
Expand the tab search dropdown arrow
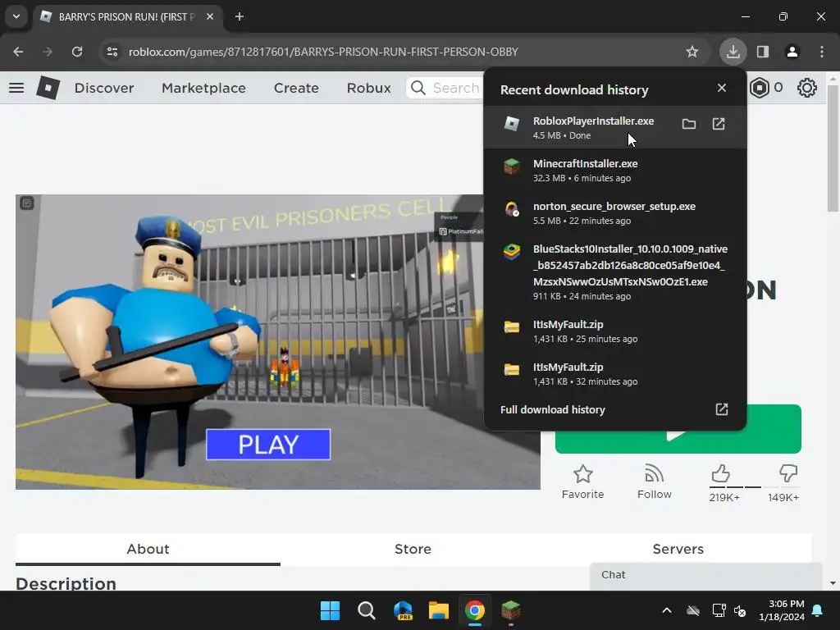point(16,16)
